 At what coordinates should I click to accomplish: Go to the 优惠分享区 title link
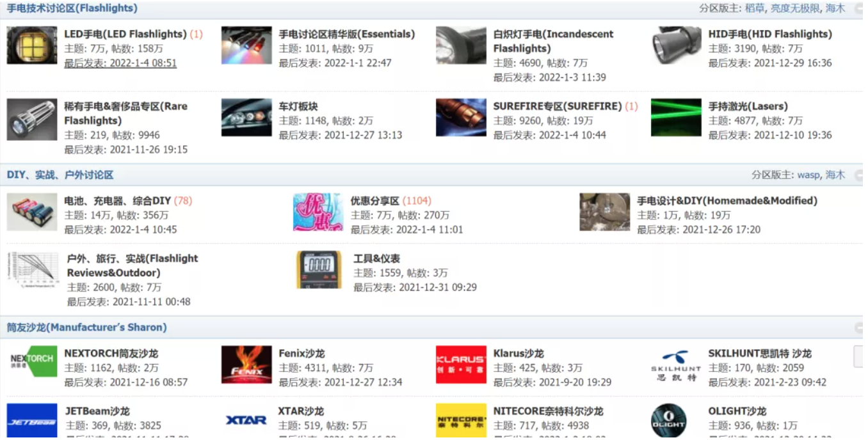(375, 201)
